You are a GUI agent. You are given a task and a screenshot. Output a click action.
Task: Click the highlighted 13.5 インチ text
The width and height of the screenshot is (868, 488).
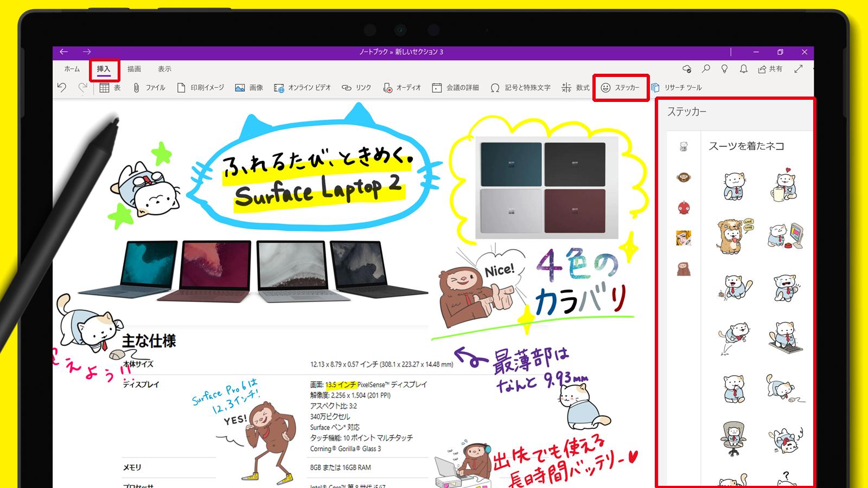click(341, 384)
